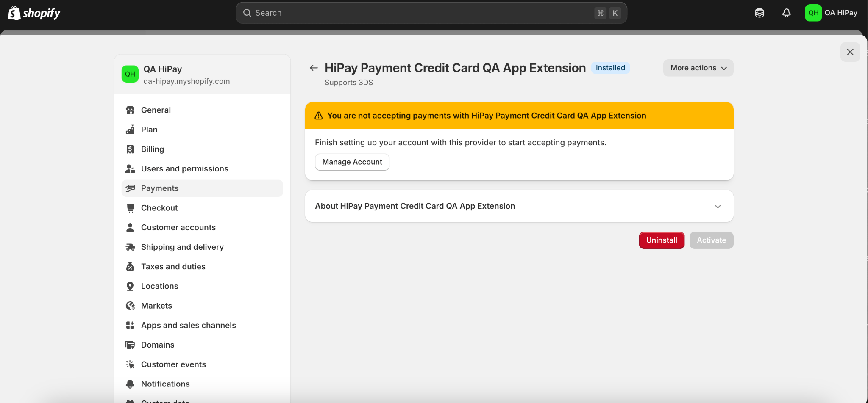Click the Taxes and duties icon
Image resolution: width=868 pixels, height=403 pixels.
pyautogui.click(x=130, y=267)
